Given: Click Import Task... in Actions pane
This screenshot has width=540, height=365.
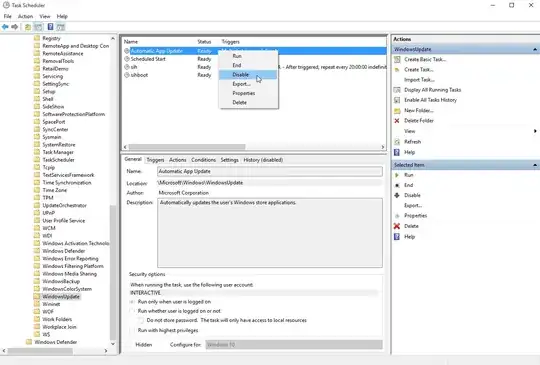Looking at the screenshot, I should coord(419,80).
